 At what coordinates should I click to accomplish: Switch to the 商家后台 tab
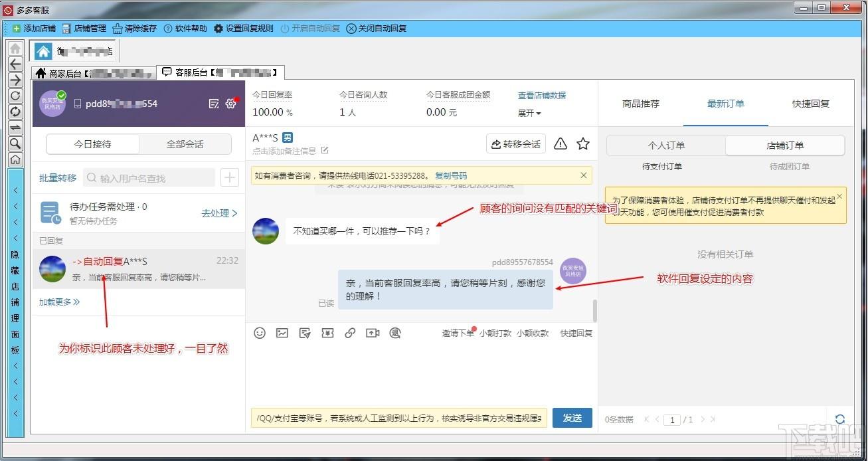94,73
